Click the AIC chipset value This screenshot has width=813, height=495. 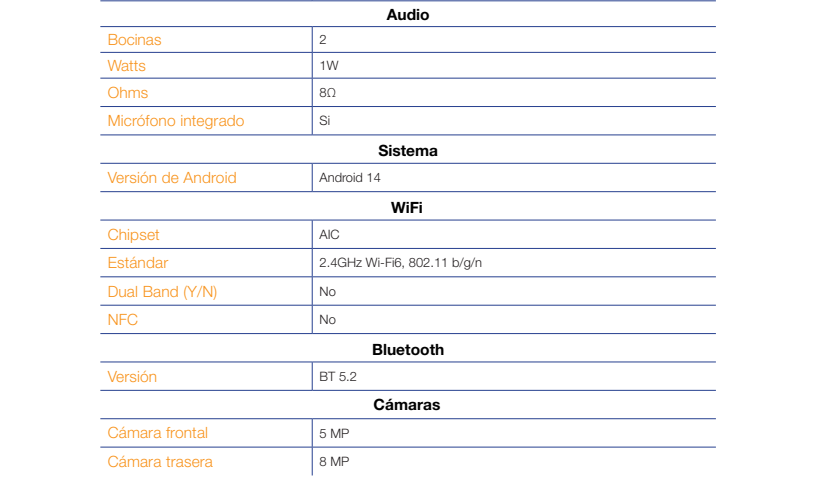(x=329, y=235)
